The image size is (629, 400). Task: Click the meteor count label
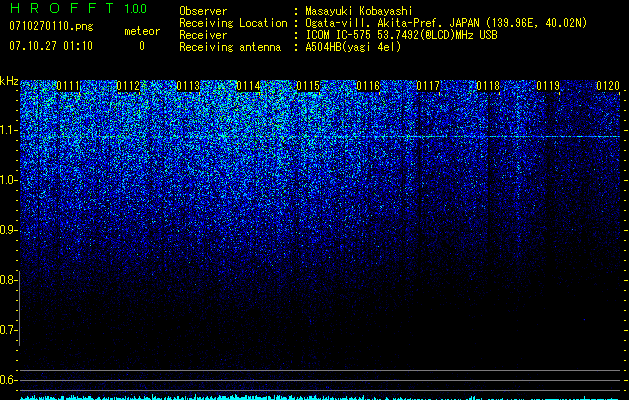coord(142,31)
